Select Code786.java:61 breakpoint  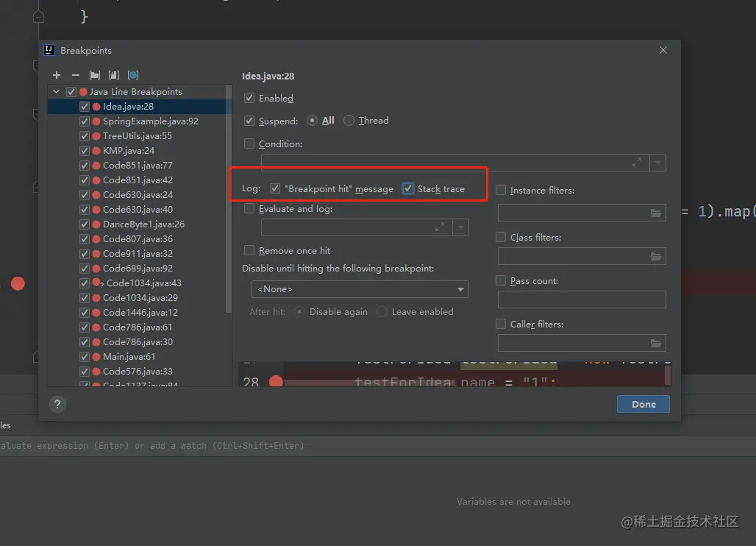pos(138,327)
